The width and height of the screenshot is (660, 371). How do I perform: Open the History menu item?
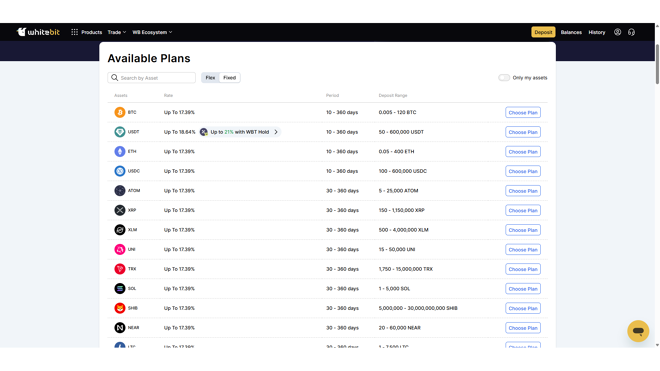tap(597, 32)
